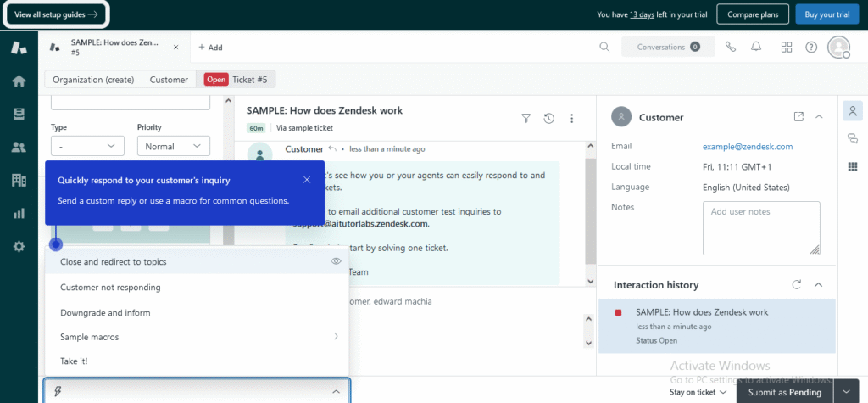Switch to the Customer tab
This screenshot has height=403, width=868.
(x=169, y=79)
